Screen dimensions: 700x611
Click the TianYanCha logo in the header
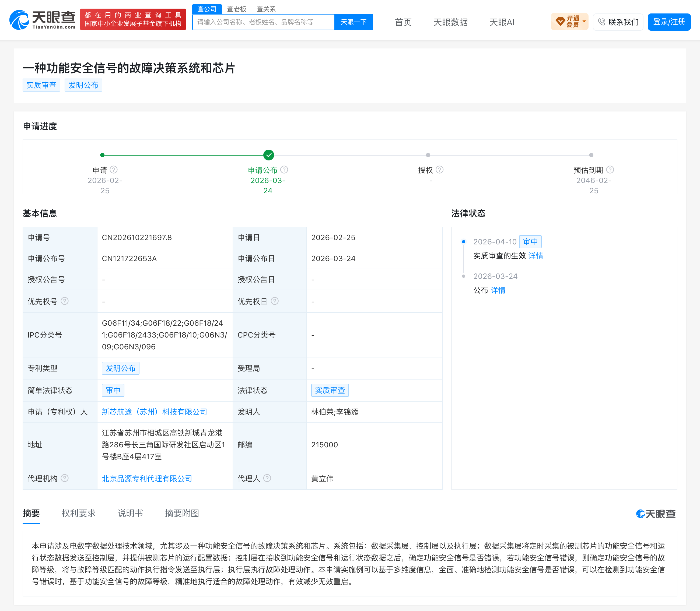pos(42,20)
